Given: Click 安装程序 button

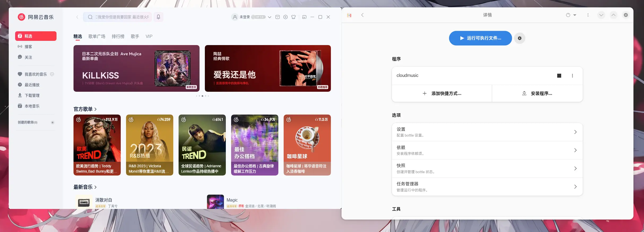Looking at the screenshot, I should [537, 93].
